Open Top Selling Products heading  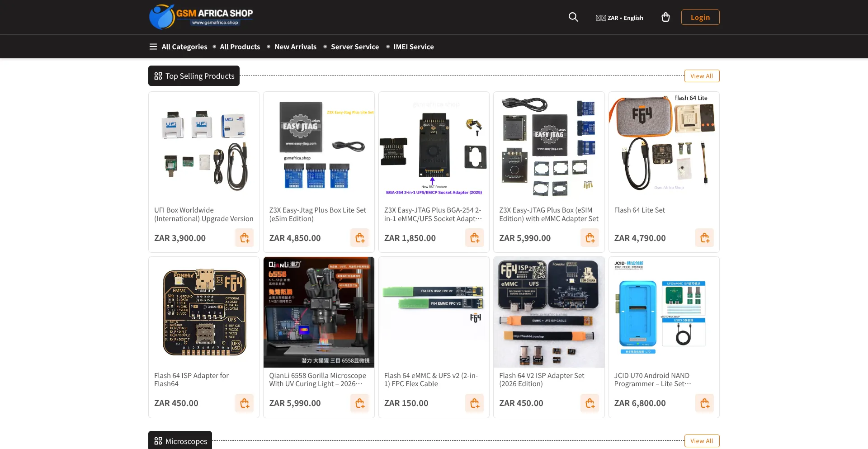pyautogui.click(x=194, y=76)
